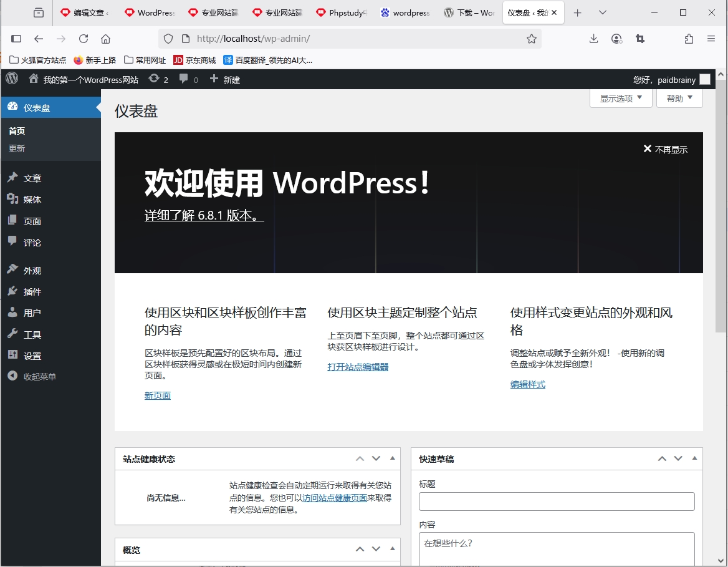Select 更新 submenu item

tap(17, 148)
